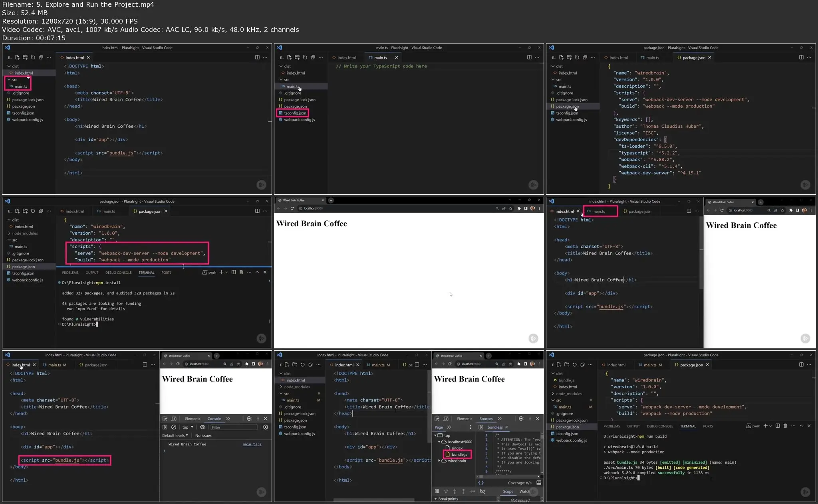Toggle coverage panel icon next to Coverage n/a
Viewport: 818px width, 504px height.
(x=539, y=483)
